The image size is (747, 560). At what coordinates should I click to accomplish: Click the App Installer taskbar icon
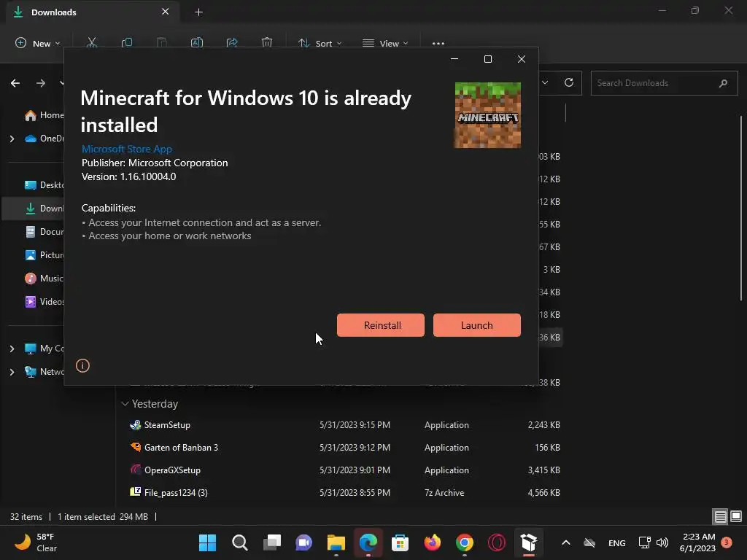529,542
